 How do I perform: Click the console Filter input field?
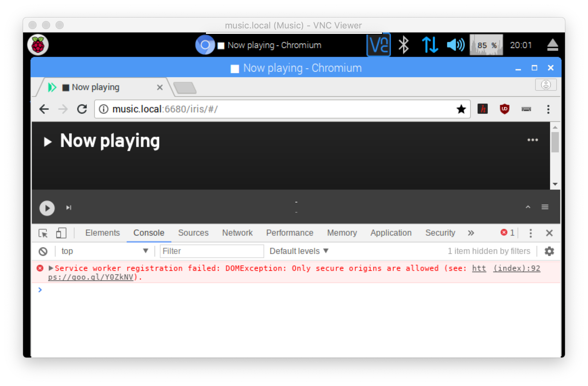[211, 251]
